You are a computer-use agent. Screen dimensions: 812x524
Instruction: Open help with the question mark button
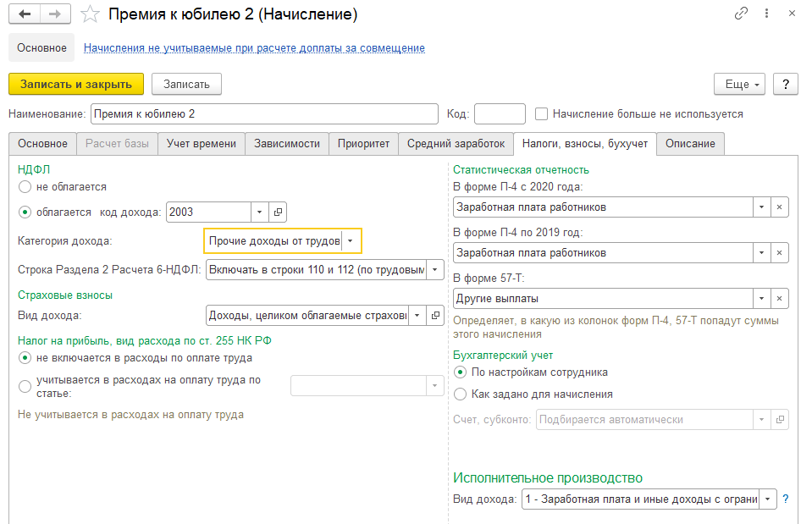click(x=786, y=84)
